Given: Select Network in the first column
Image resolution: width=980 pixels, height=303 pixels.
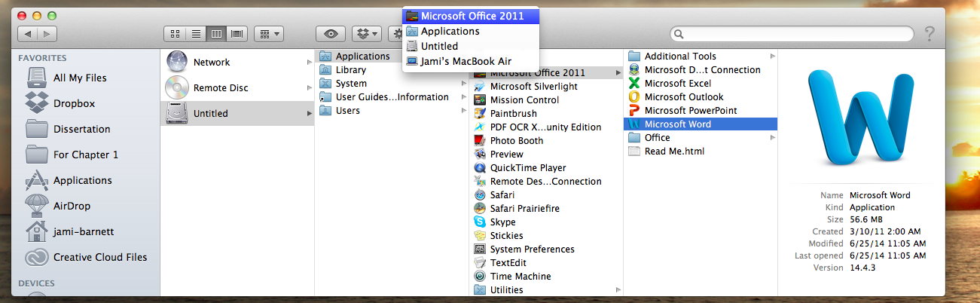Looking at the screenshot, I should (x=237, y=62).
